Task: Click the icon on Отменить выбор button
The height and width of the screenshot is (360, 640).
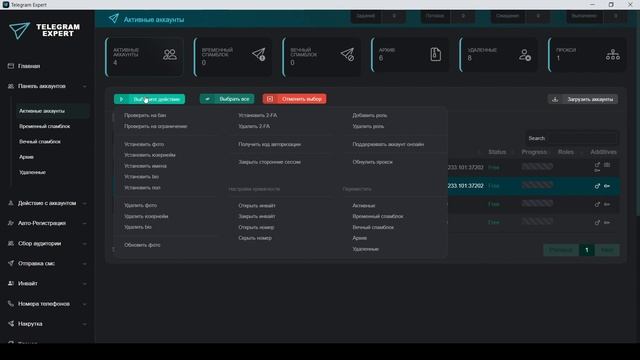Action: (270, 99)
